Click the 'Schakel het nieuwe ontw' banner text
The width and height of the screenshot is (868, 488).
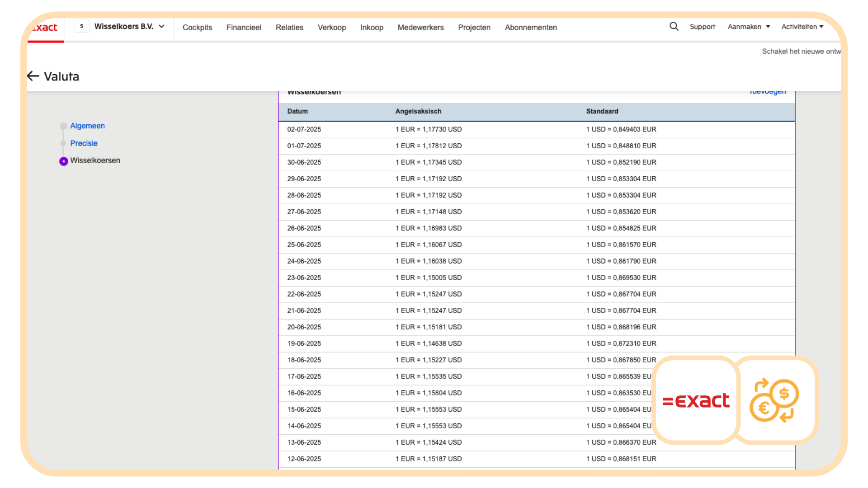click(801, 52)
